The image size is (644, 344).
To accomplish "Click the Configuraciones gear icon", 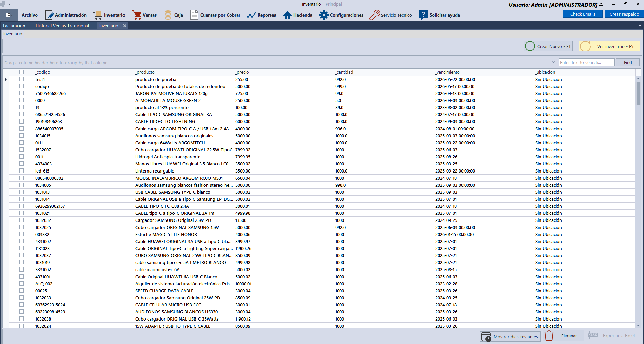I will [324, 15].
